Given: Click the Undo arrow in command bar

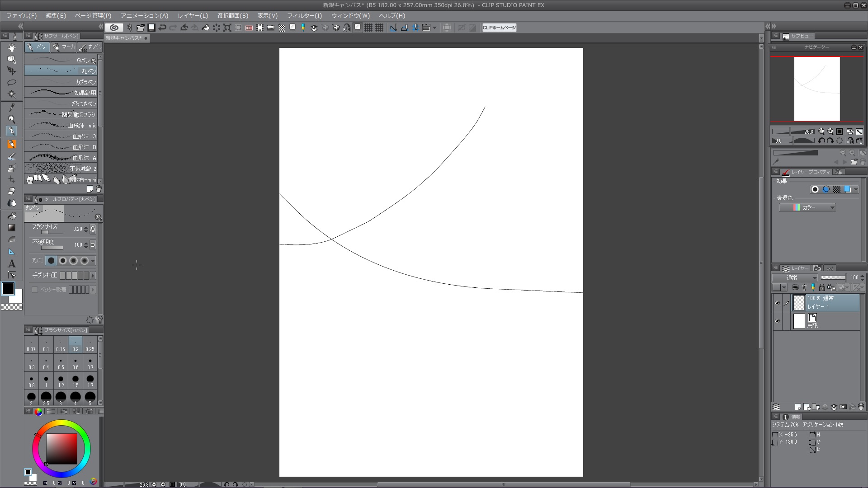Looking at the screenshot, I should 162,28.
